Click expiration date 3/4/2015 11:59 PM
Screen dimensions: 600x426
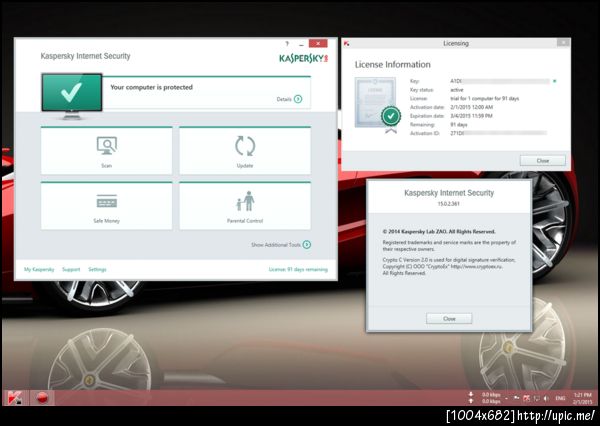pos(471,116)
